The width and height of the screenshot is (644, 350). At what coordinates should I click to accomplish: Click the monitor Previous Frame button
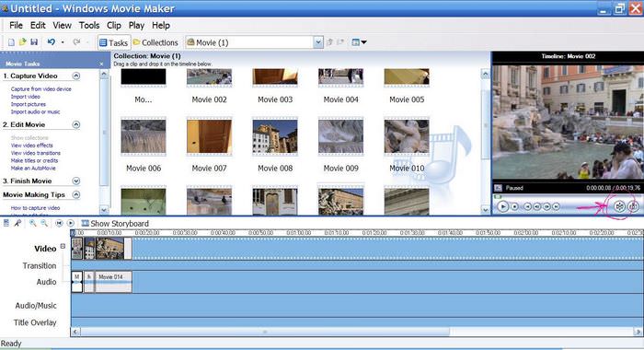[537, 206]
